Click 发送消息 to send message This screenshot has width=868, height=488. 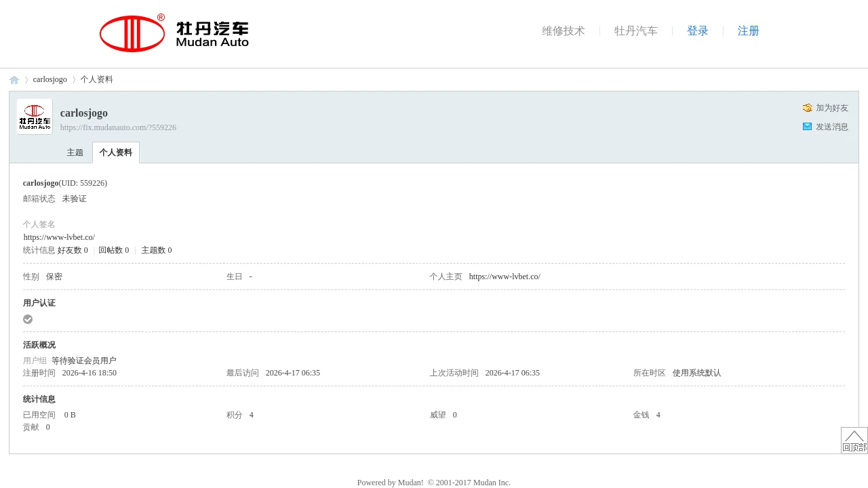tap(831, 127)
